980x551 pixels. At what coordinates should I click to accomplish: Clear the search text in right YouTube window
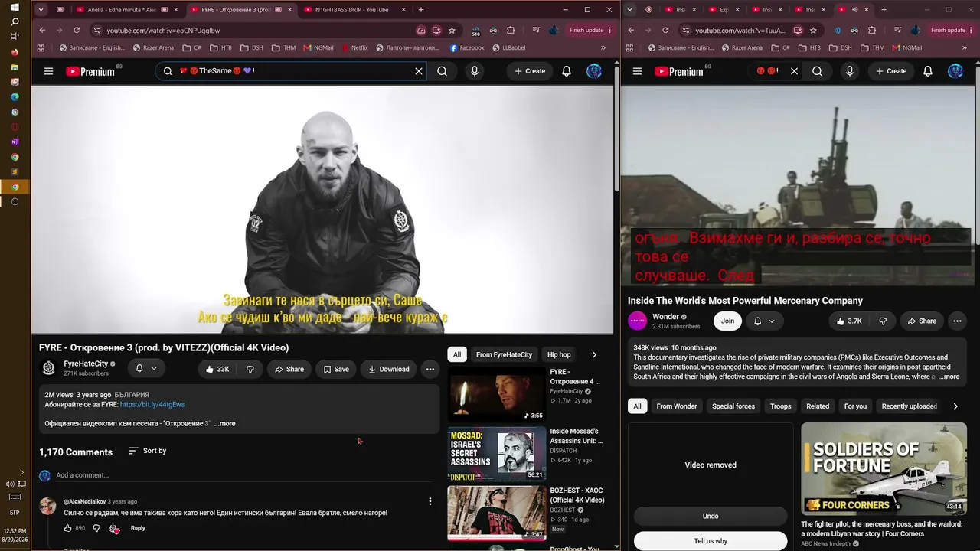(x=794, y=71)
